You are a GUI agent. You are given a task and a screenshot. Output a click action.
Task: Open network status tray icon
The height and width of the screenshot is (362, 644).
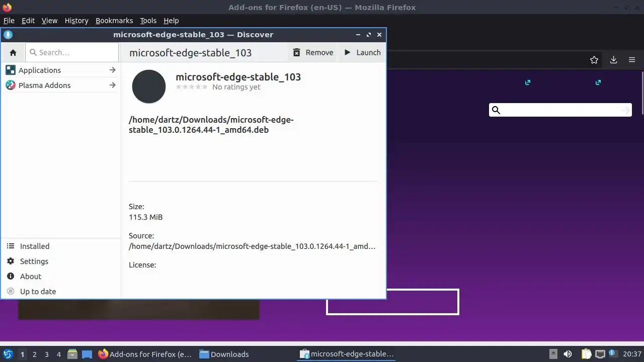tap(600, 354)
